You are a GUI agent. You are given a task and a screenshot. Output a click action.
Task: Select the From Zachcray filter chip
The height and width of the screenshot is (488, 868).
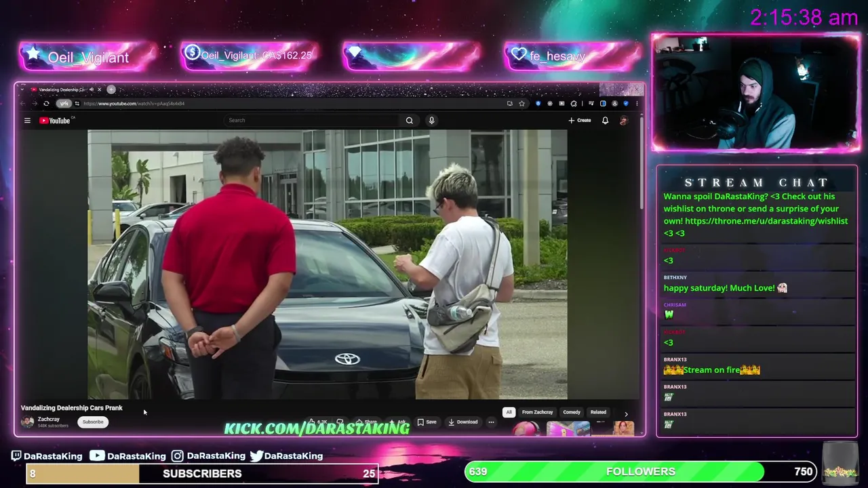[x=537, y=412]
